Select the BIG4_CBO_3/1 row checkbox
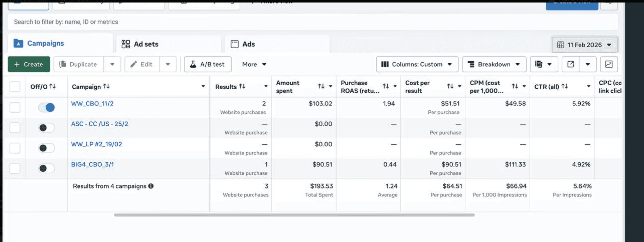 pos(15,168)
